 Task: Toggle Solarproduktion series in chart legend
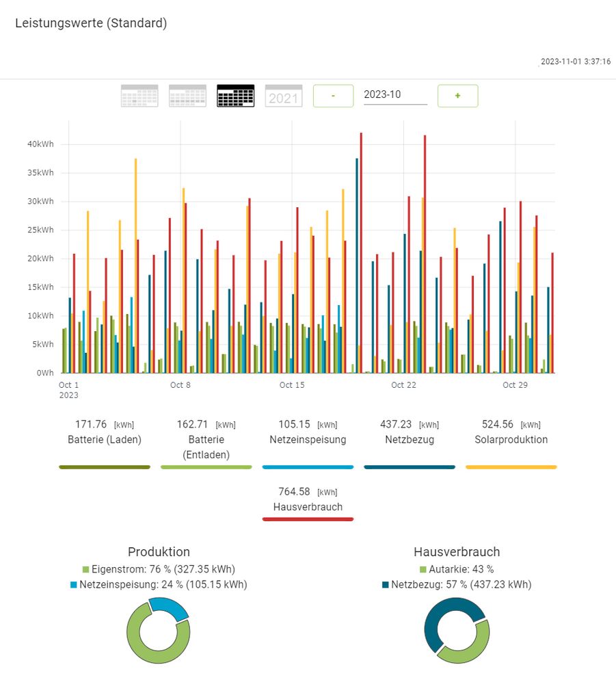coord(511,439)
